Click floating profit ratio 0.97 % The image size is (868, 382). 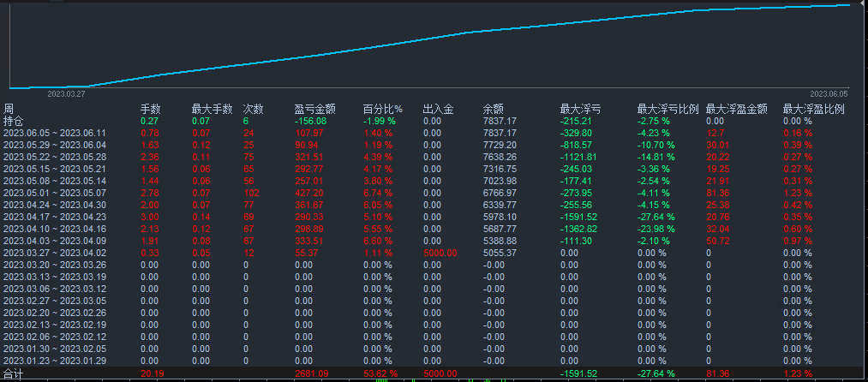798,241
